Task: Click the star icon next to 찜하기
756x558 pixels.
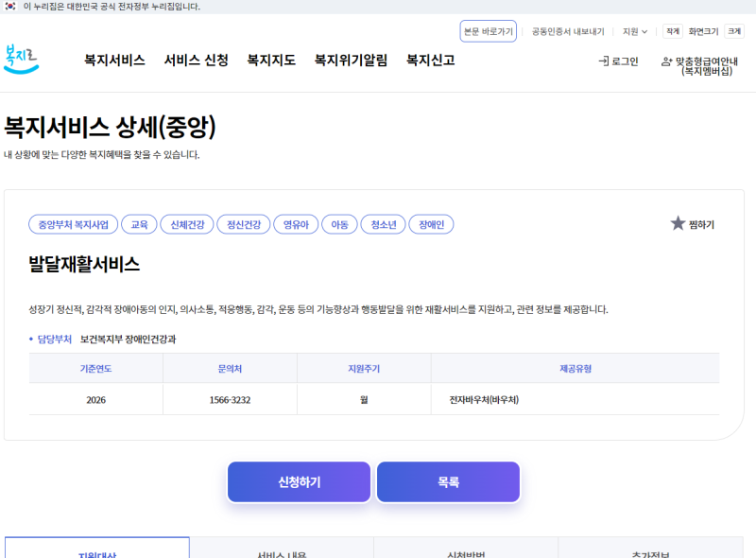Action: (678, 223)
